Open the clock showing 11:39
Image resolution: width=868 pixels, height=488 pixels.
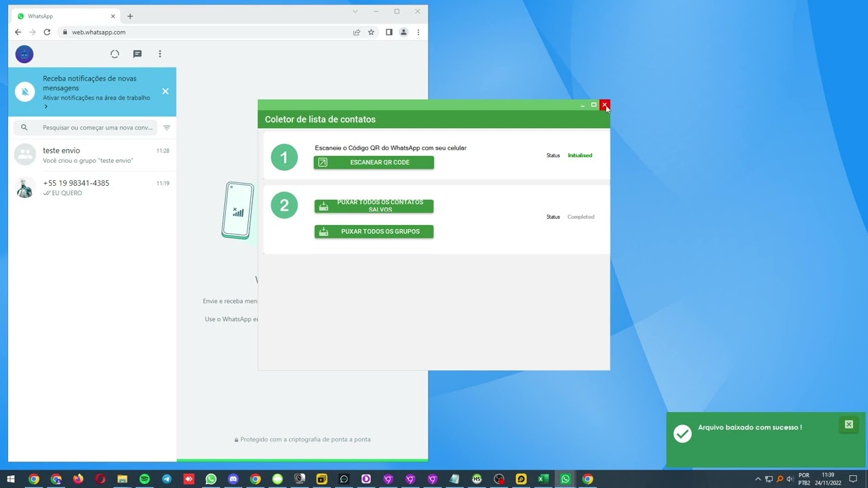coord(827,479)
